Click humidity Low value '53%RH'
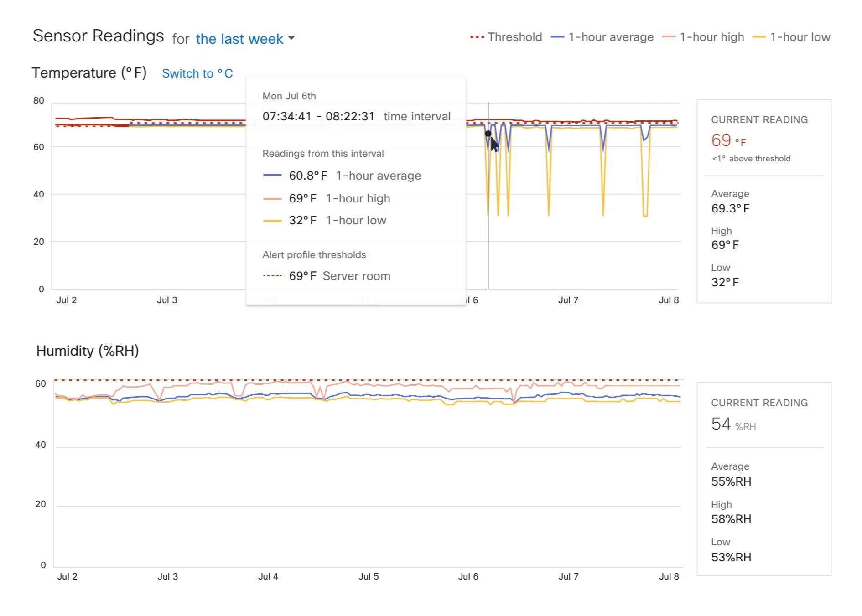This screenshot has width=862, height=616. coord(731,557)
